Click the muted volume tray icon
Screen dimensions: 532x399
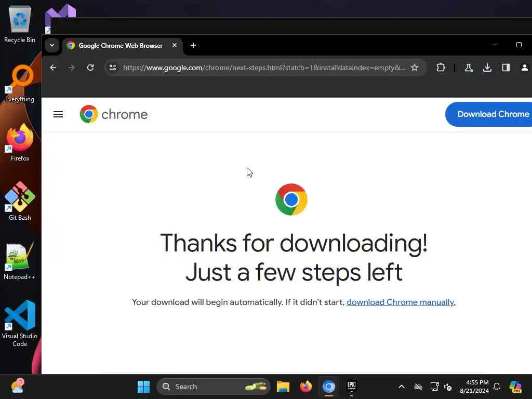point(448,387)
